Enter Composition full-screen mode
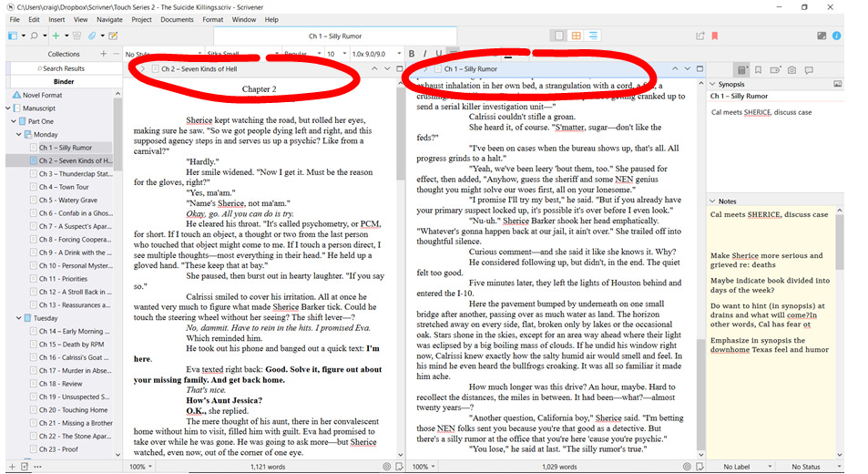 coord(822,36)
